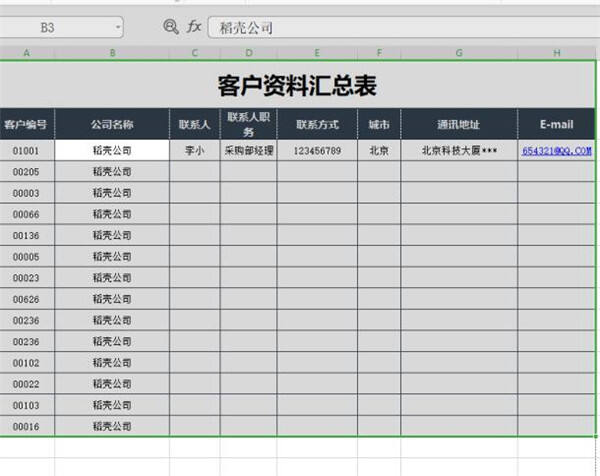Click the zoom magnifier icon beside fx
Screen dimensions: 600x476
[x=171, y=27]
